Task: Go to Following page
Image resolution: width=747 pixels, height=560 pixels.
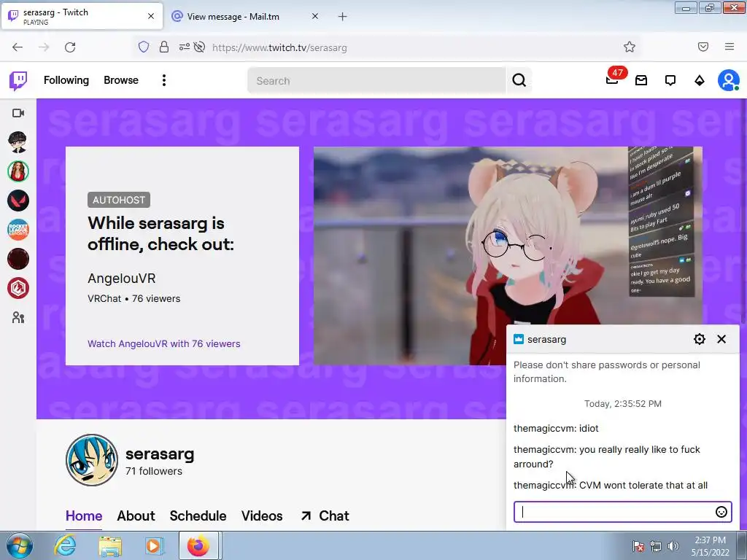Action: [66, 80]
